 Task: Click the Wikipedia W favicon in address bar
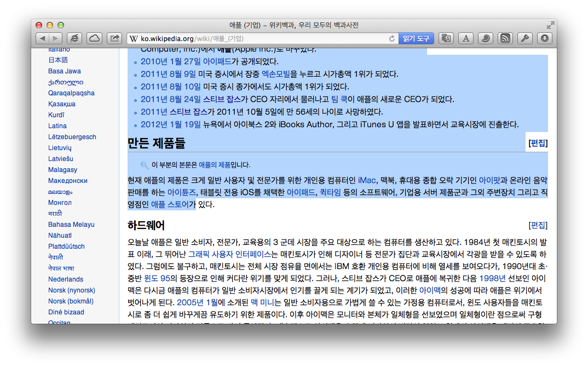[134, 39]
